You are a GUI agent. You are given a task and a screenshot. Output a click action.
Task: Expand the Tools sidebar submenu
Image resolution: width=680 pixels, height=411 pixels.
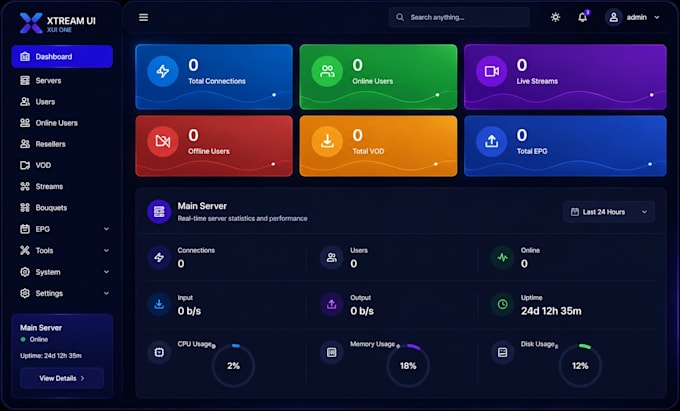[62, 250]
